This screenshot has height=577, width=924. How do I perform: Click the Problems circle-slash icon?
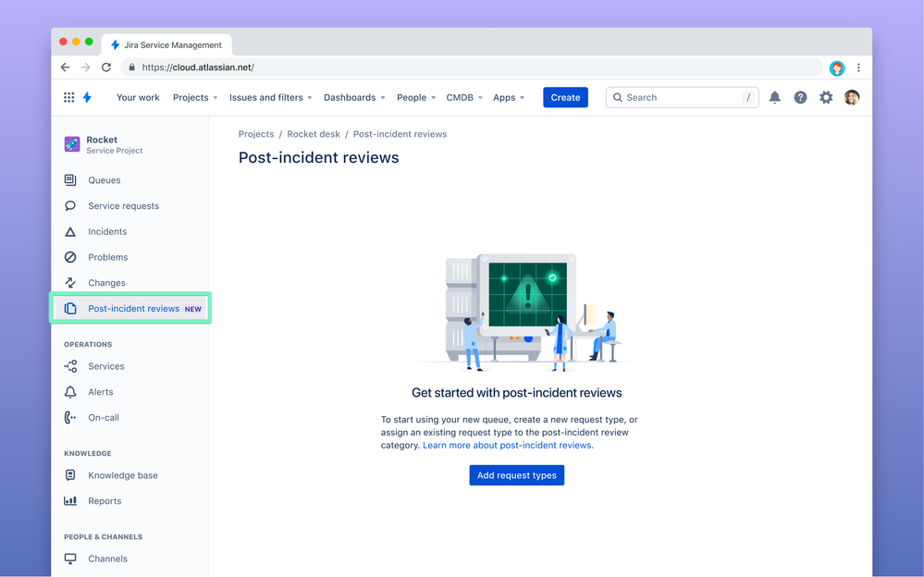tap(70, 257)
